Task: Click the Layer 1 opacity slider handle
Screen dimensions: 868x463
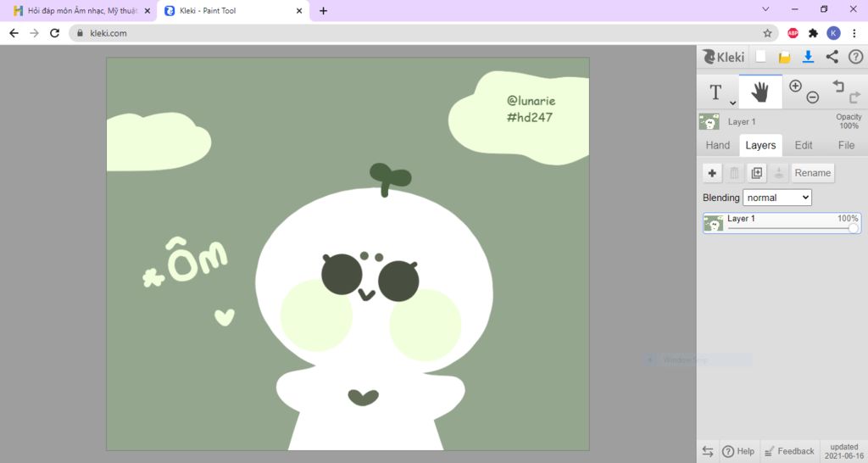Action: 853,227
